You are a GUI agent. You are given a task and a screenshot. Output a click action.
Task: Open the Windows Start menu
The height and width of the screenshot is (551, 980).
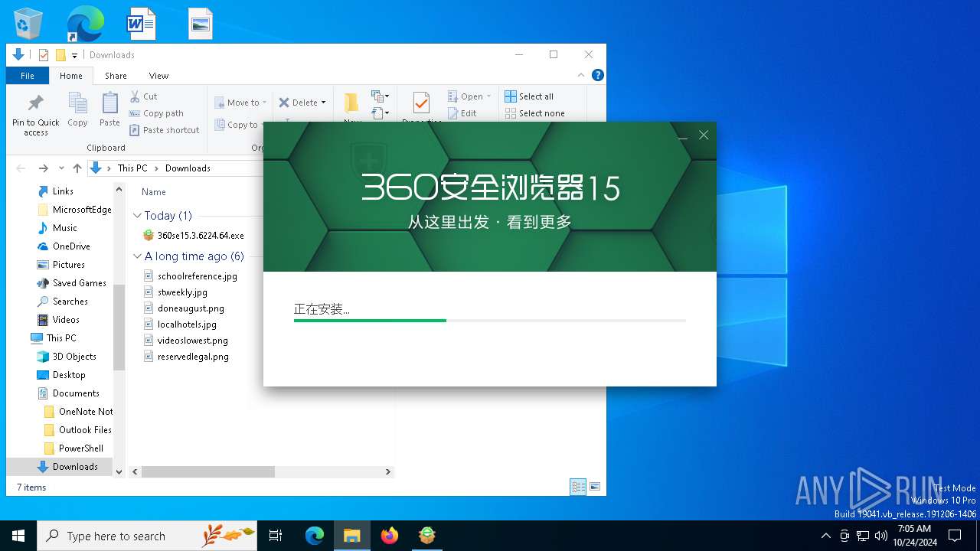coord(18,536)
